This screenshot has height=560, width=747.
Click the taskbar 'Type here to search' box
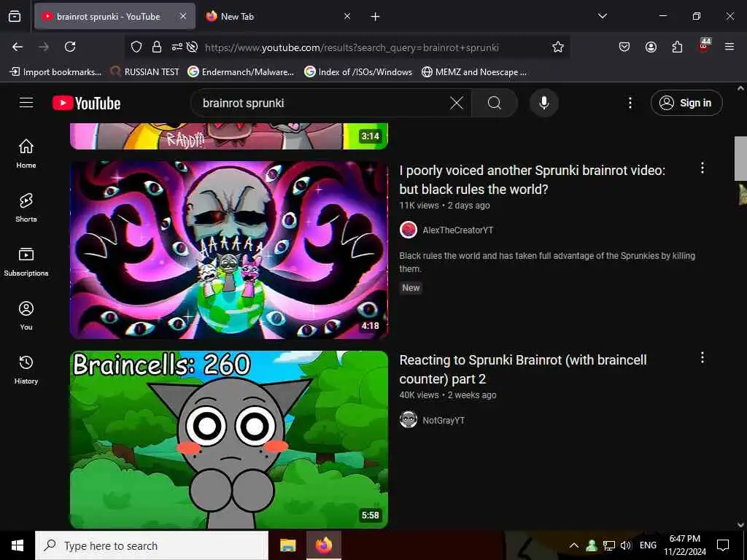coord(152,545)
